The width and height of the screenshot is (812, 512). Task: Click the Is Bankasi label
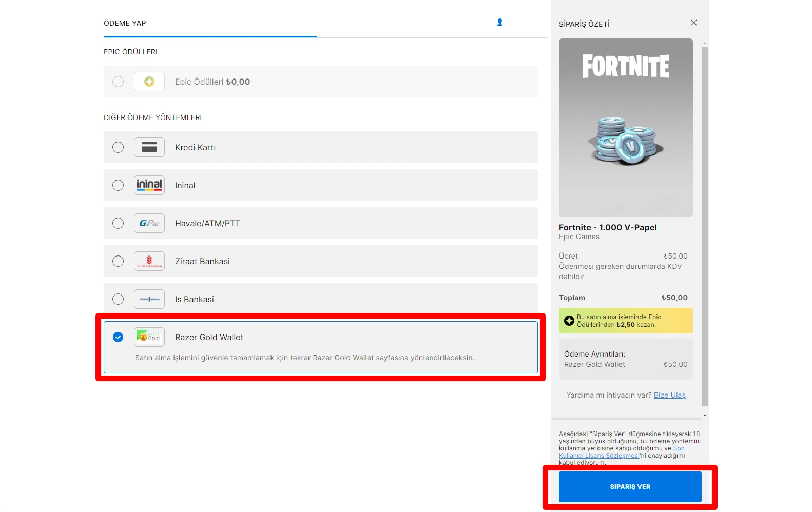[194, 299]
